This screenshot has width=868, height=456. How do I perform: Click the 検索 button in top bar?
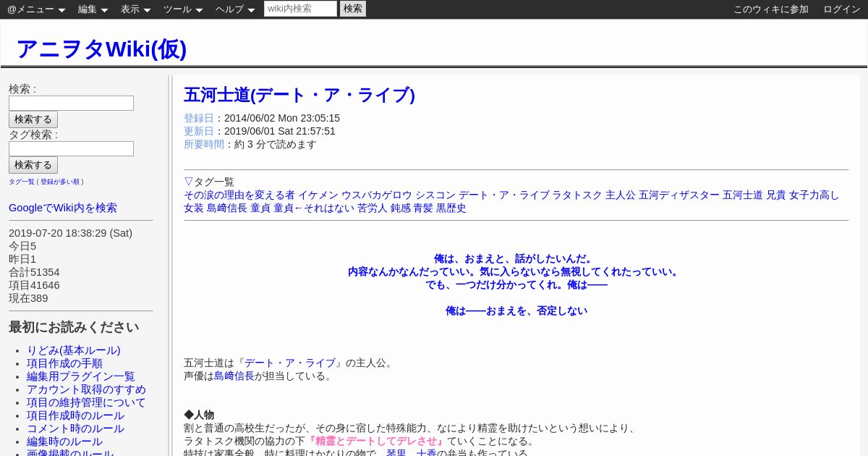(353, 9)
